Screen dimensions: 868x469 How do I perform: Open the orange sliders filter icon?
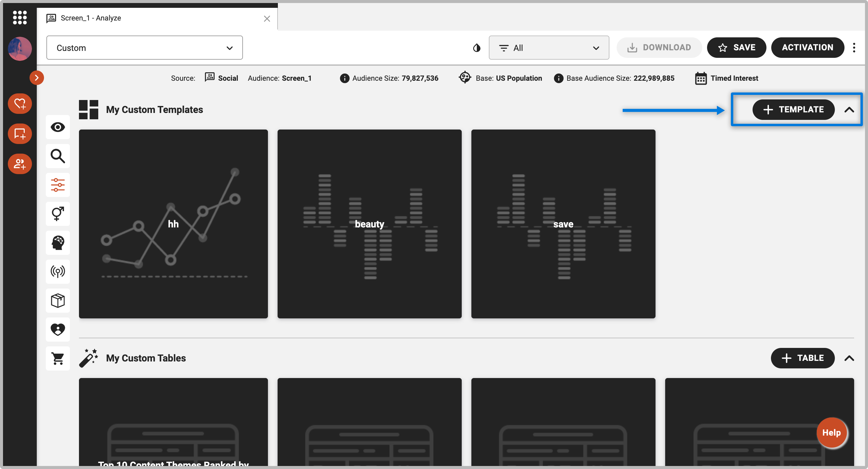click(x=58, y=185)
